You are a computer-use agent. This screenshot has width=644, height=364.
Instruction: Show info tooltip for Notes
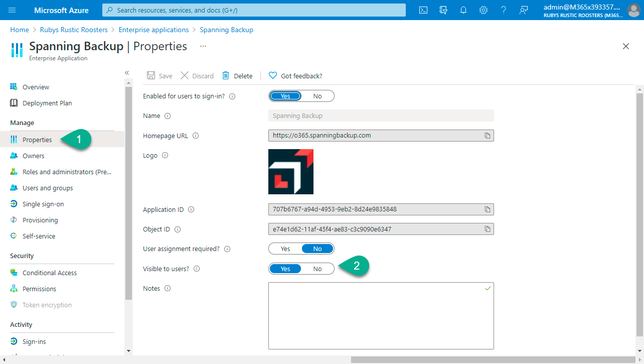click(168, 289)
